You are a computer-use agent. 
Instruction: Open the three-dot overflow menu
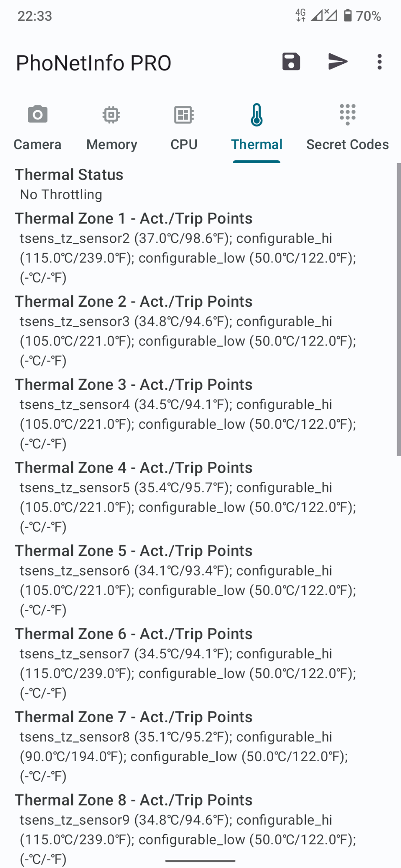coord(379,62)
